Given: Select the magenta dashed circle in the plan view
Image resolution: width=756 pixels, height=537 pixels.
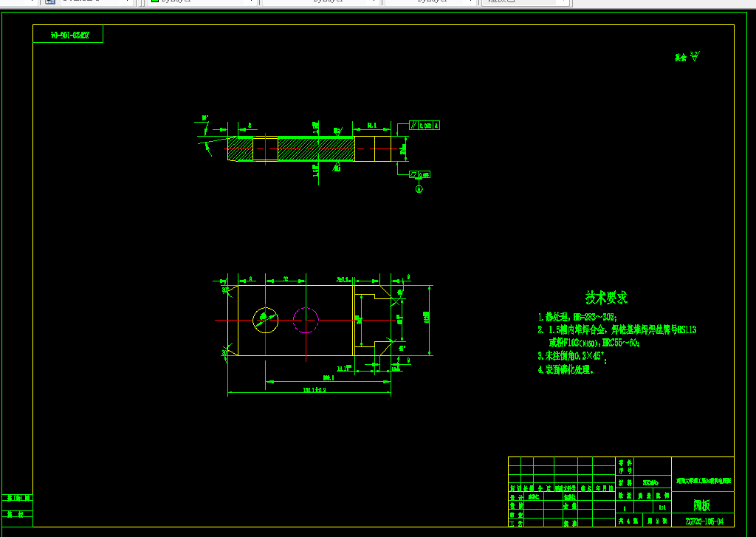Looking at the screenshot, I should click(306, 320).
